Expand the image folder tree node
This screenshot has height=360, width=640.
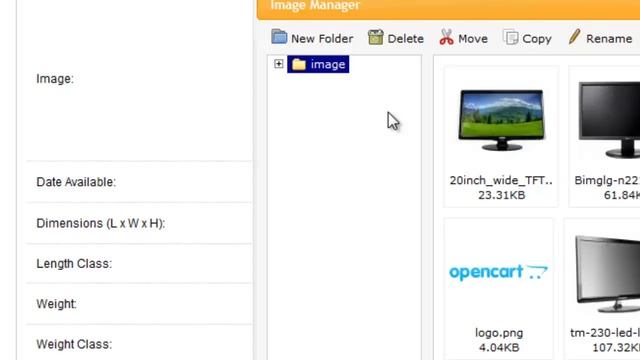click(278, 64)
